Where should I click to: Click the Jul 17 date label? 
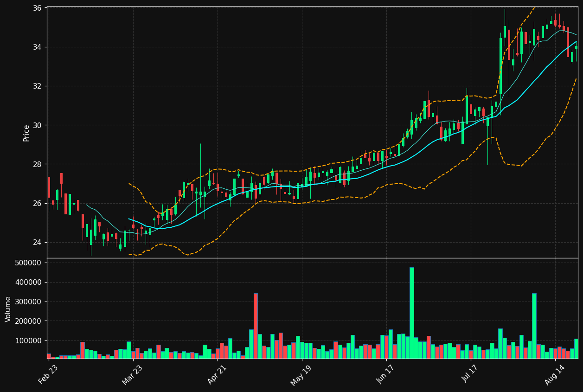click(x=471, y=374)
